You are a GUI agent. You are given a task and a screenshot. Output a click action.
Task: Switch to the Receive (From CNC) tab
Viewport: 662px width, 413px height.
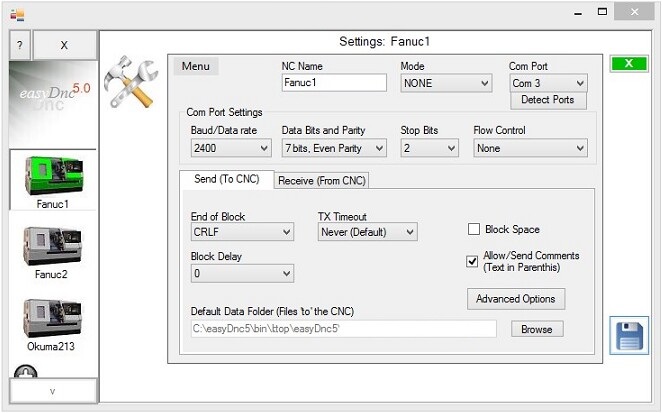click(321, 180)
